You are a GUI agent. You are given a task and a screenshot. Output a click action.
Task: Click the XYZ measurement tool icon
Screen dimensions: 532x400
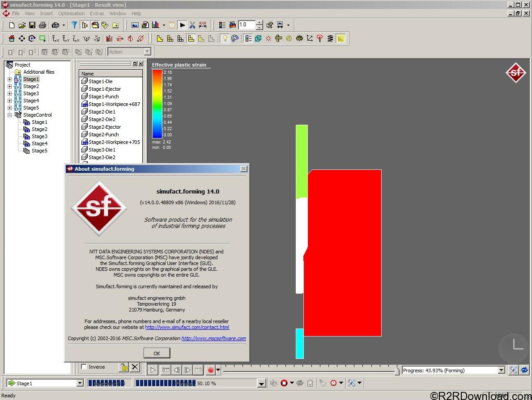coord(202,25)
